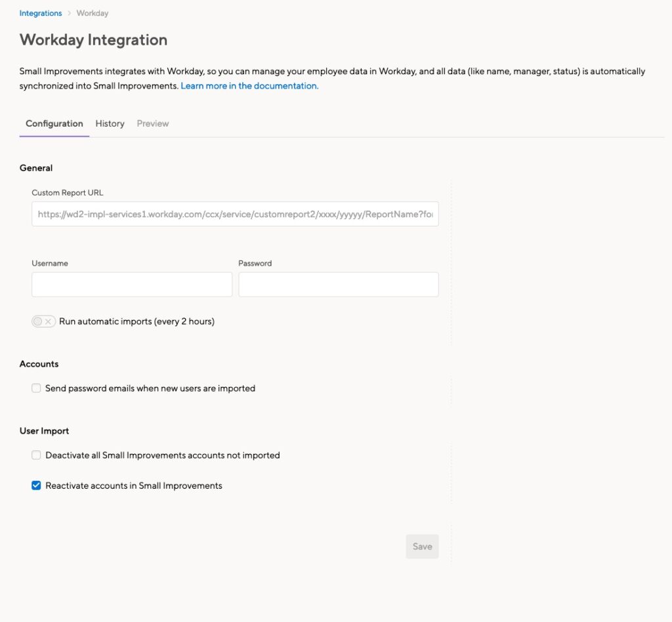672x622 pixels.
Task: Click the Integrations breadcrumb link
Action: pyautogui.click(x=41, y=13)
